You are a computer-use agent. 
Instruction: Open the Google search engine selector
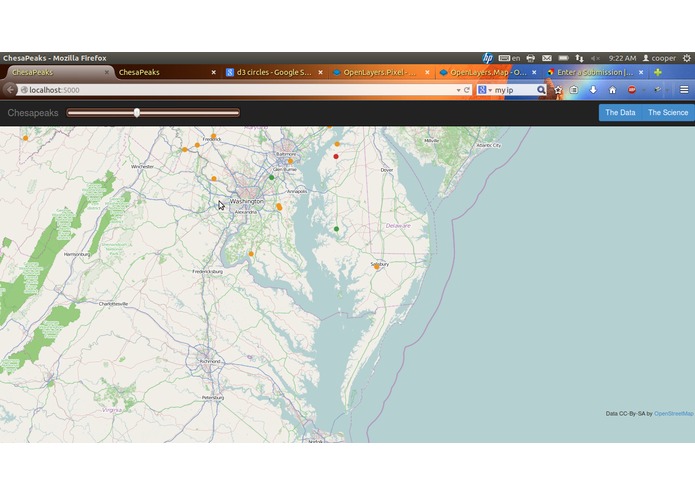tap(484, 90)
